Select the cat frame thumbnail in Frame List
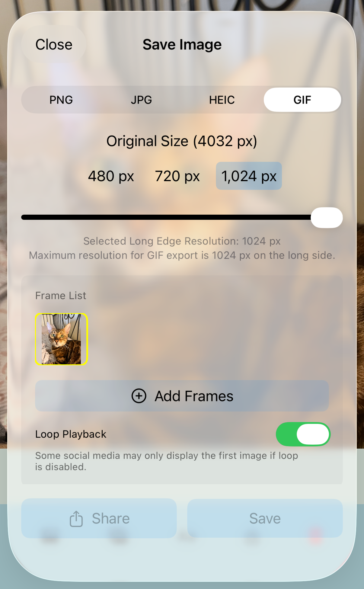Screen dimensions: 364x589 pos(62,339)
